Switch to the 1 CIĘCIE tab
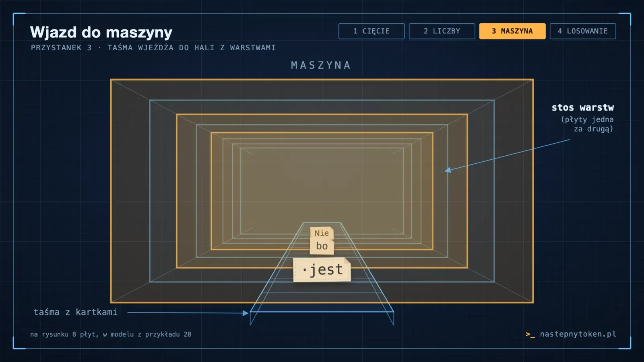The width and height of the screenshot is (644, 362). (372, 31)
